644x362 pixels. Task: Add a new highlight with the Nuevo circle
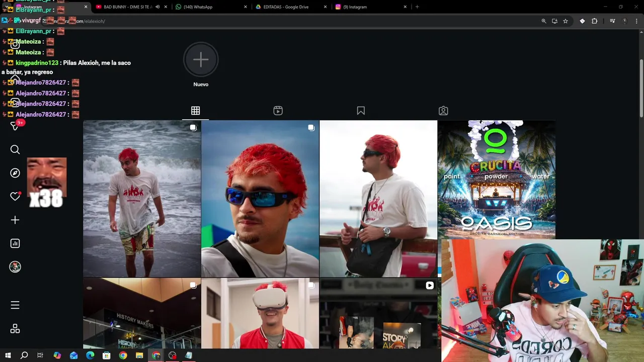(x=201, y=59)
